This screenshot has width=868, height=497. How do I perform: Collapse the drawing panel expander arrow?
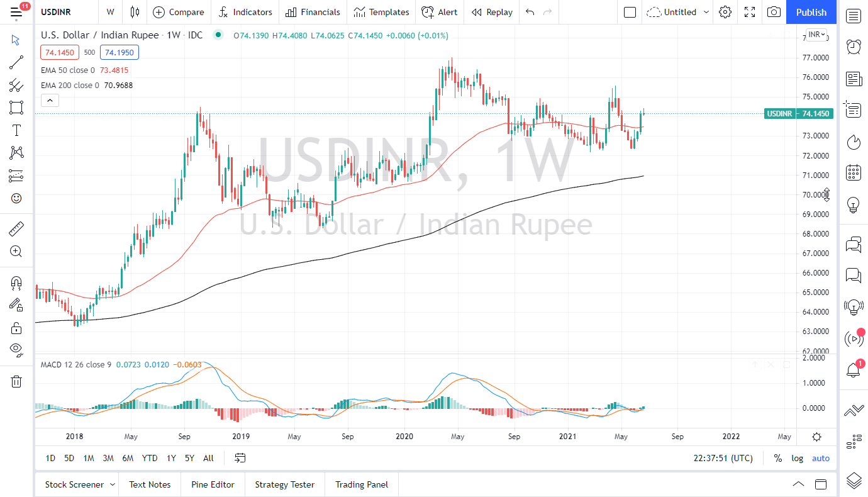tap(50, 99)
